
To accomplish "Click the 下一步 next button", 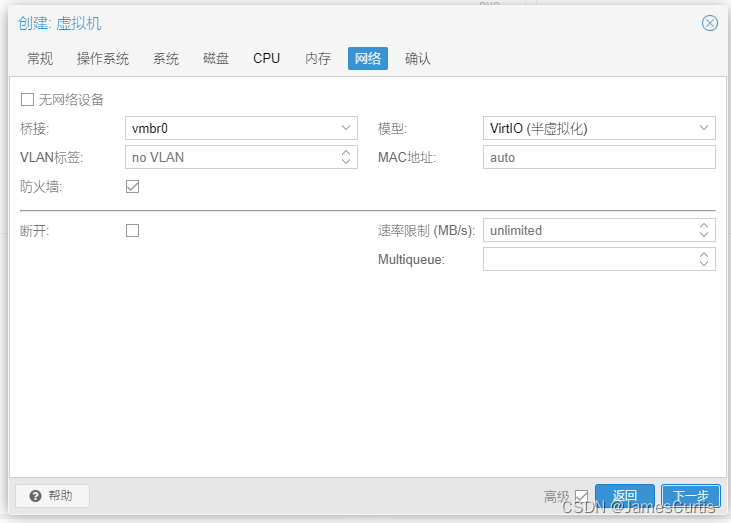I will (x=691, y=496).
